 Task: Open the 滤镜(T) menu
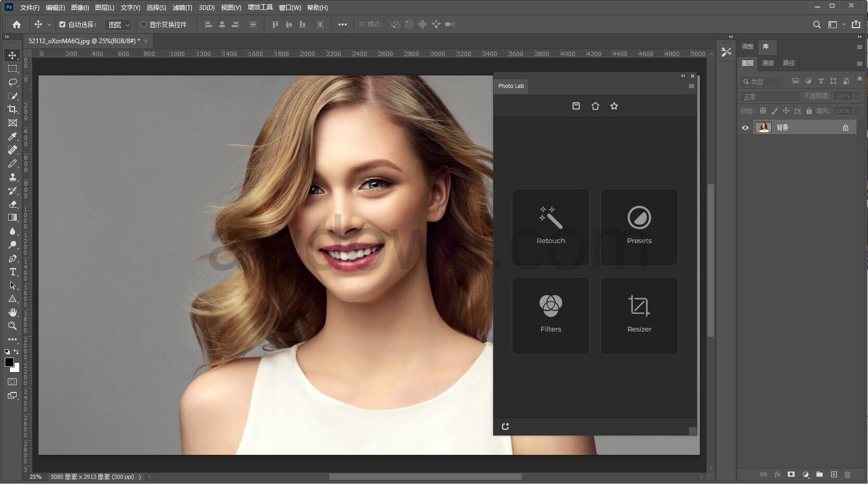click(x=182, y=7)
